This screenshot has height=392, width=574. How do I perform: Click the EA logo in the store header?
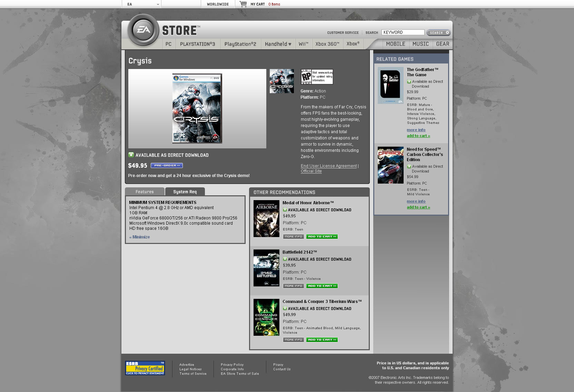coord(143,30)
